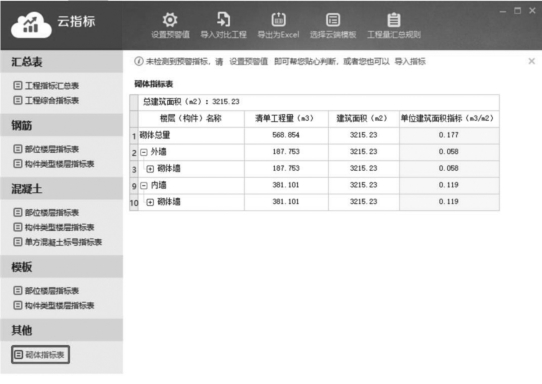Select the 砌体总量 row name cell
Viewport: 542px width, 384px height.
coord(191,135)
